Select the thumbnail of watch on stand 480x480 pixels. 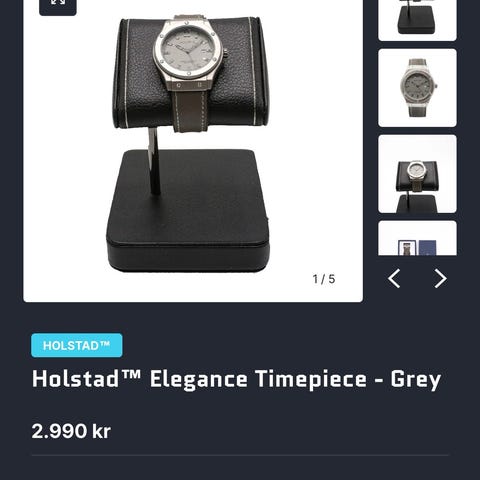(417, 174)
